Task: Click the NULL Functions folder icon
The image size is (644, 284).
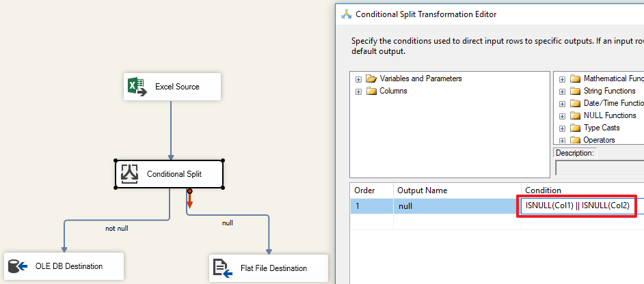Action: [575, 115]
